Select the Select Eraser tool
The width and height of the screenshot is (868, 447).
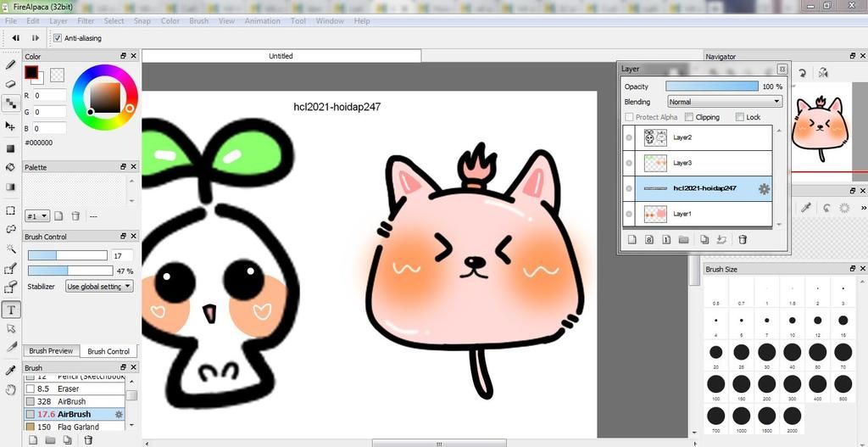(10, 287)
